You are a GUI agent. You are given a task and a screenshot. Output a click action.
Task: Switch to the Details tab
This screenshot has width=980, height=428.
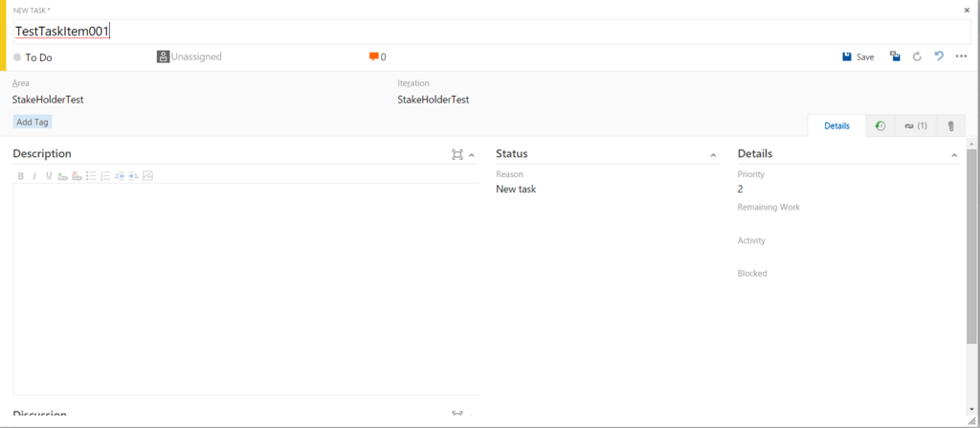(x=836, y=125)
